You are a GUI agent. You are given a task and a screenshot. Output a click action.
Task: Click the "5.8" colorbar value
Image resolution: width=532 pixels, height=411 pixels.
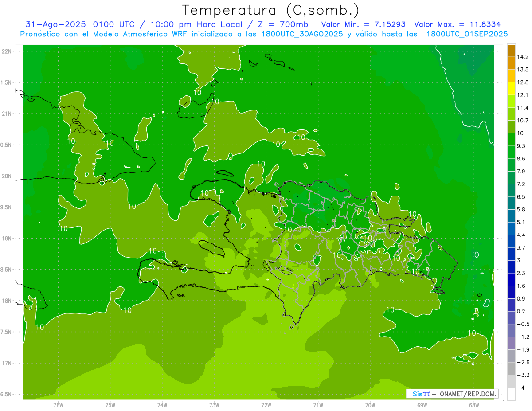[521, 209]
